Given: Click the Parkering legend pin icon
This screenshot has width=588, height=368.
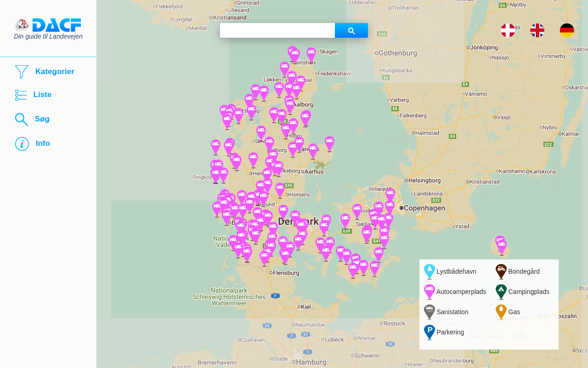Looking at the screenshot, I should (x=430, y=333).
